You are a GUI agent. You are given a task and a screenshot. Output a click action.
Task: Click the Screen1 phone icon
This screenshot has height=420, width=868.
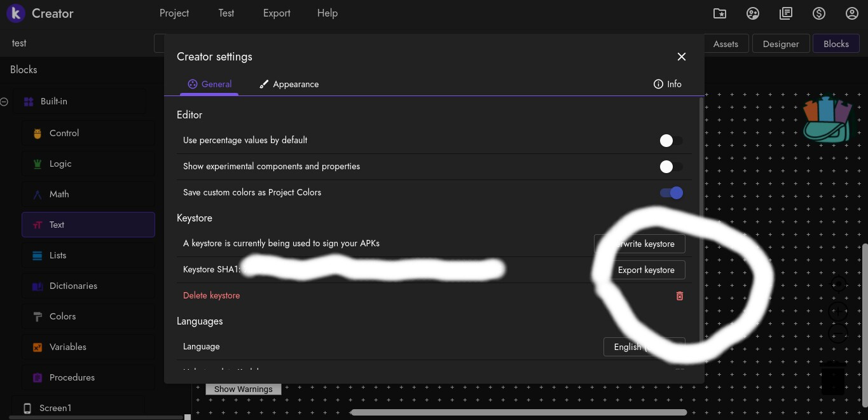click(27, 408)
